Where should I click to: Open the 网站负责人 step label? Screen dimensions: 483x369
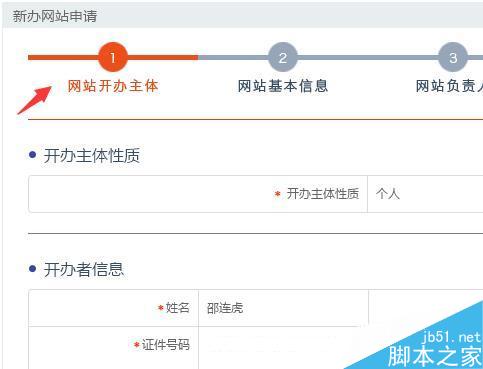click(x=449, y=86)
